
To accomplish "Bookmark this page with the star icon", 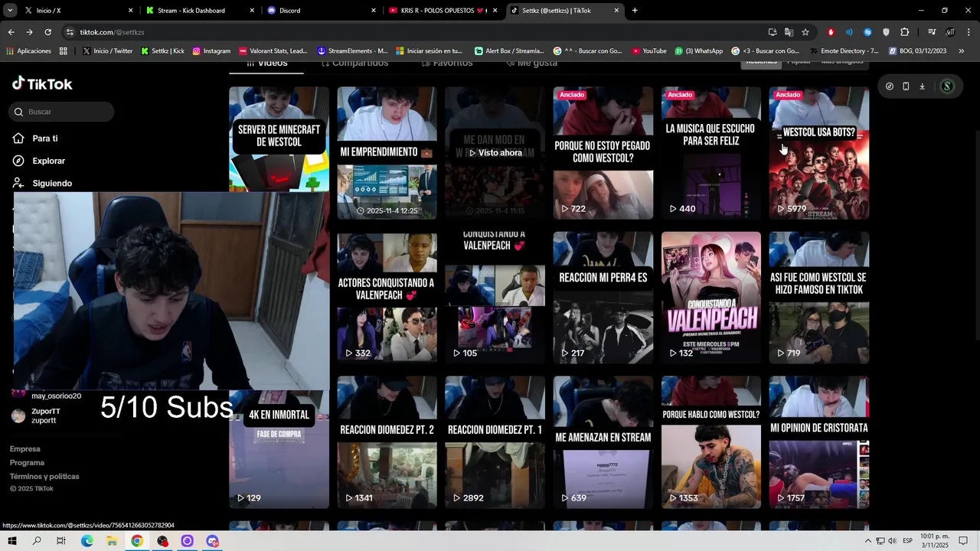I will coord(805,32).
